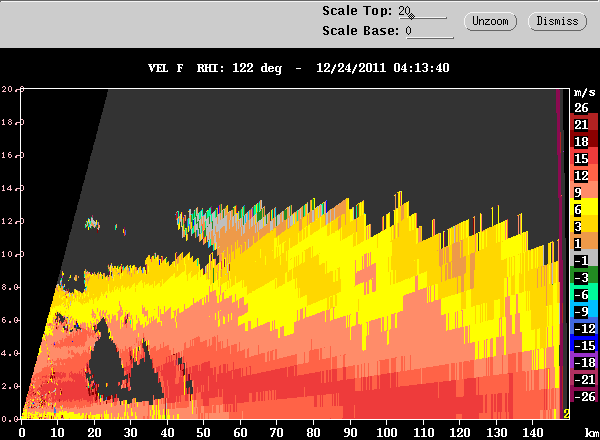The width and height of the screenshot is (600, 440).
Task: Click the 70 km range axis label
Action: pos(277,433)
